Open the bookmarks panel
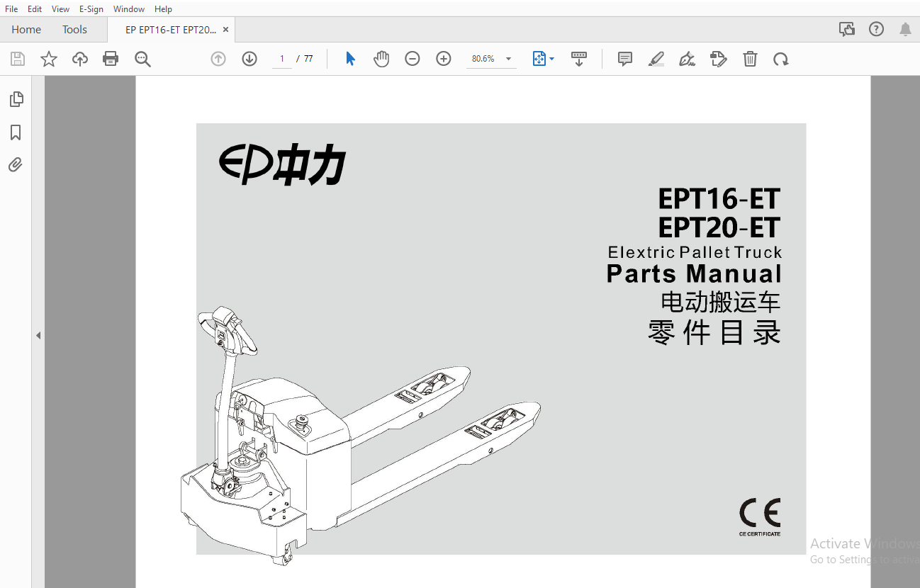The width and height of the screenshot is (920, 588). [x=16, y=132]
